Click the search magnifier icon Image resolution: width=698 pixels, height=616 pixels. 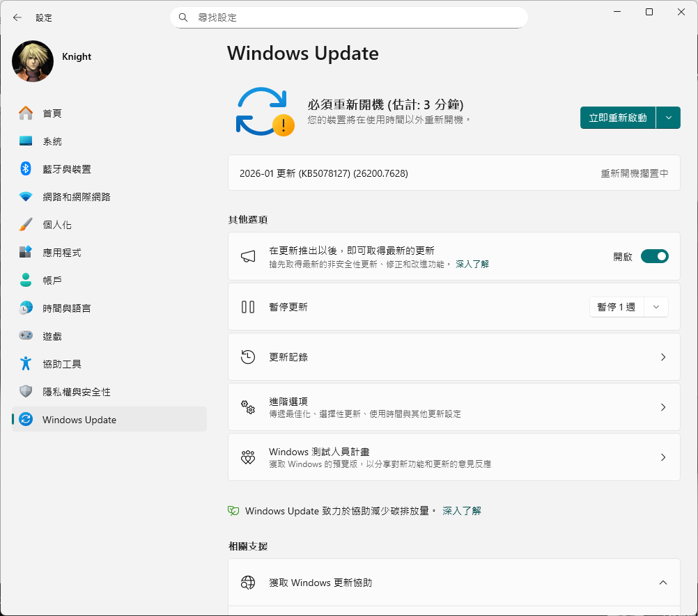[x=183, y=17]
